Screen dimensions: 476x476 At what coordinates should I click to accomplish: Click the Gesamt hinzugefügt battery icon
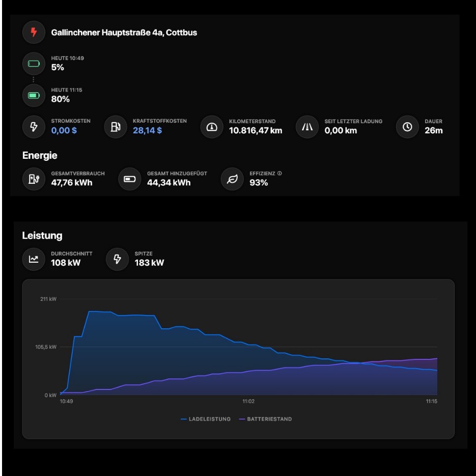[130, 179]
